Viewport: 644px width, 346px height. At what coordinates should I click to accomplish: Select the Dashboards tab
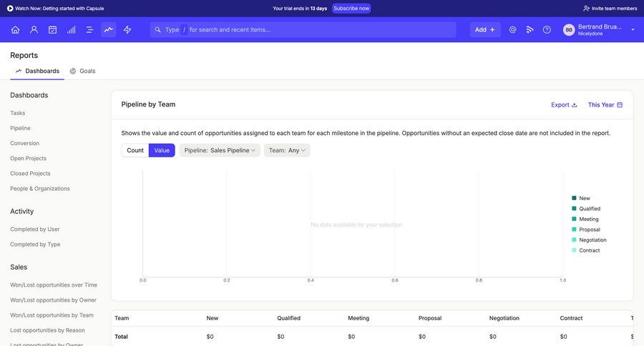click(x=37, y=71)
